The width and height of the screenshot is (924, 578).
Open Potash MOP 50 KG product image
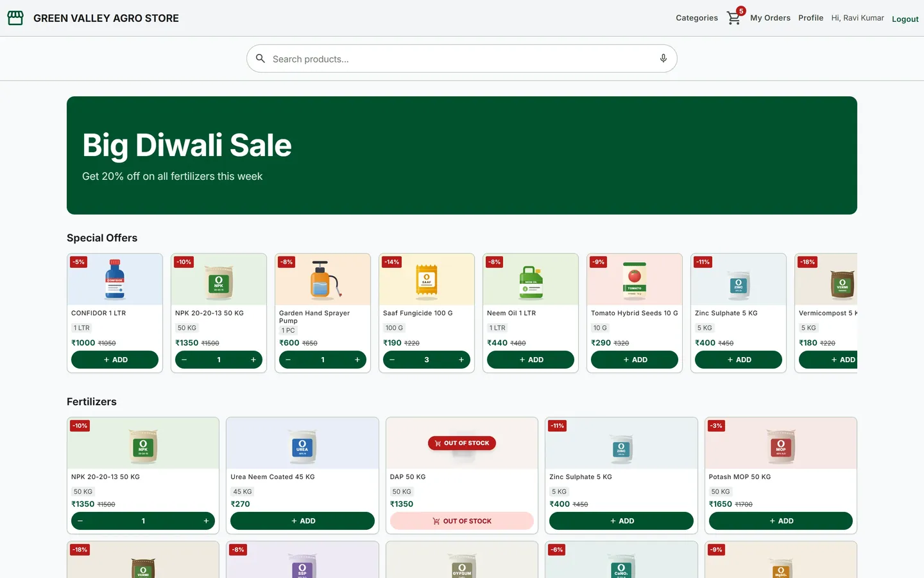coord(780,443)
